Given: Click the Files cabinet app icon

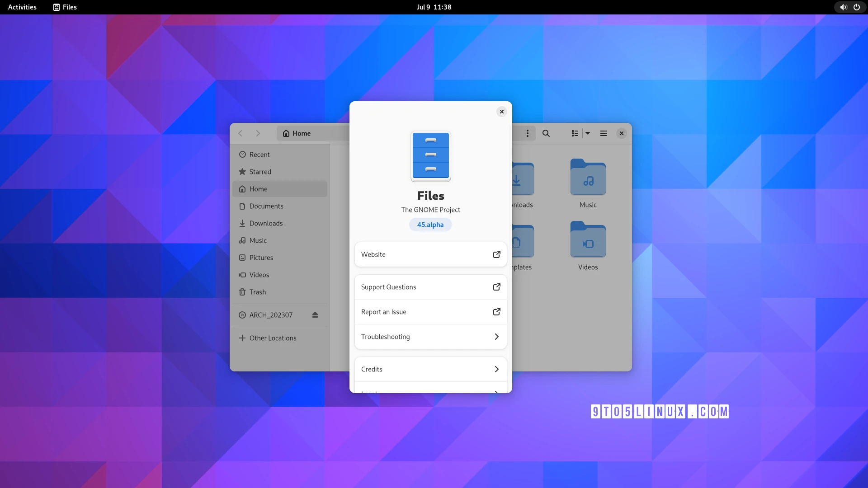Looking at the screenshot, I should tap(430, 156).
